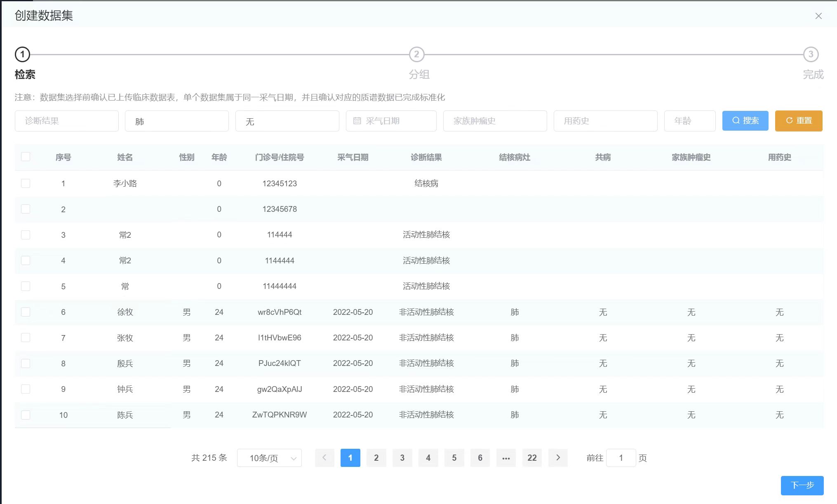Click ID cell wr8cVhP6Qt
Viewport: 837px width, 504px height.
tap(280, 312)
